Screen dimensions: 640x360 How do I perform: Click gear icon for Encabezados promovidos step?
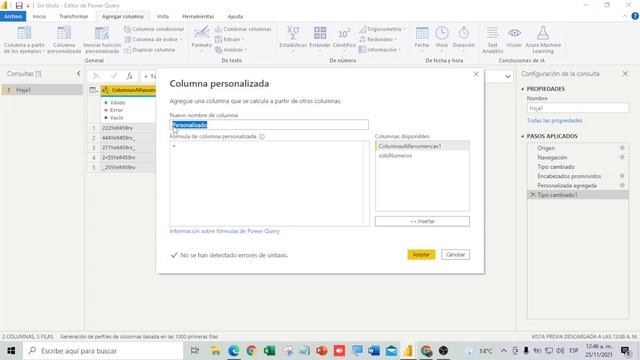click(622, 176)
